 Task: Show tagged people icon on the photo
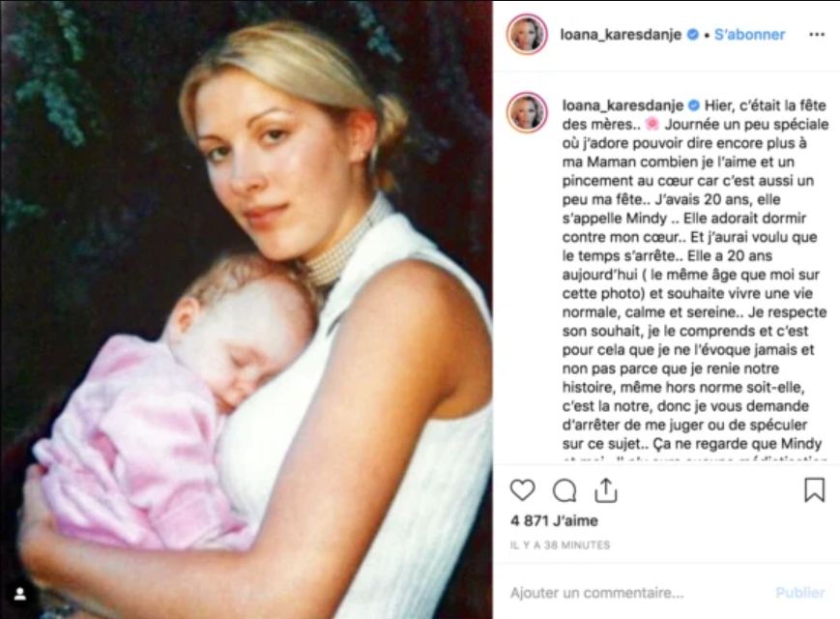click(20, 594)
